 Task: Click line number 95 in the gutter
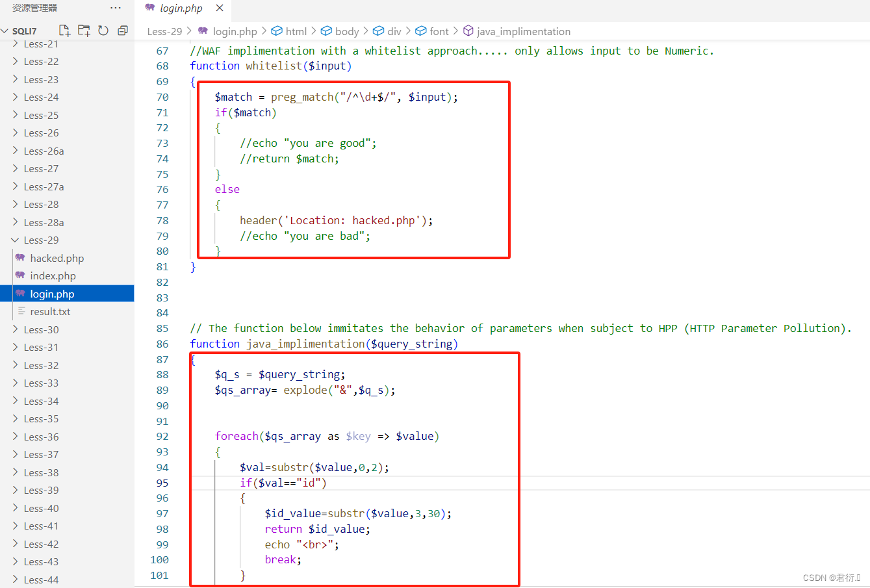[x=162, y=483]
